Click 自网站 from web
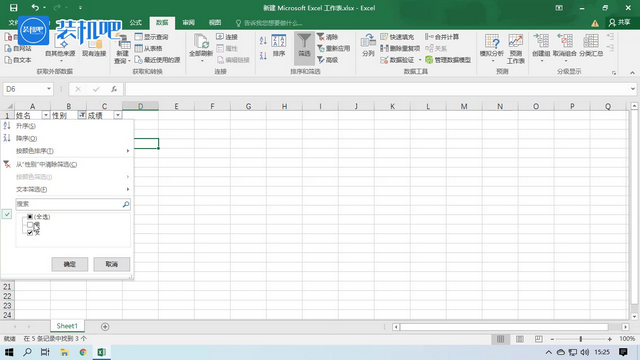 tap(18, 48)
